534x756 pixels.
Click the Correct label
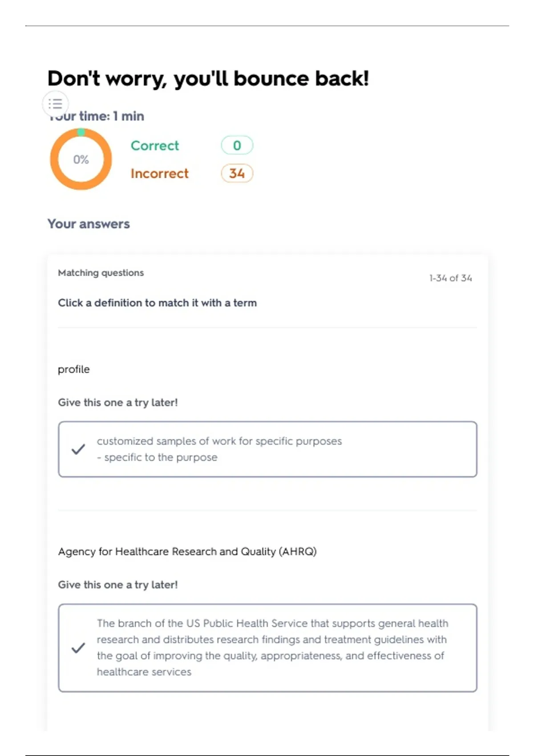coord(155,145)
